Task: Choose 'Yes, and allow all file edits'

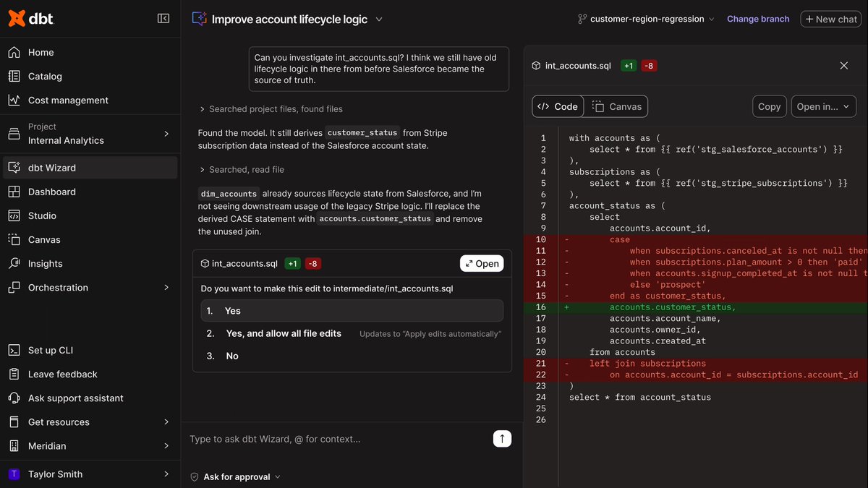Action: pos(352,333)
